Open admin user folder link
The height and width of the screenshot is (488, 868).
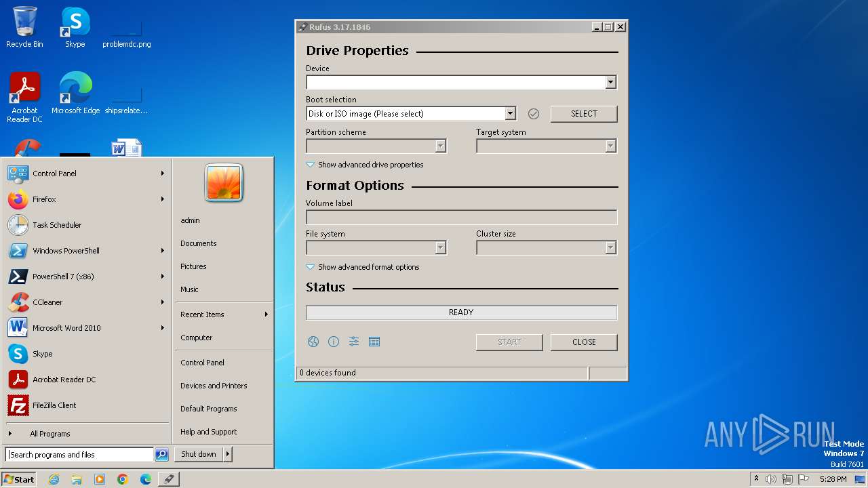(224, 220)
